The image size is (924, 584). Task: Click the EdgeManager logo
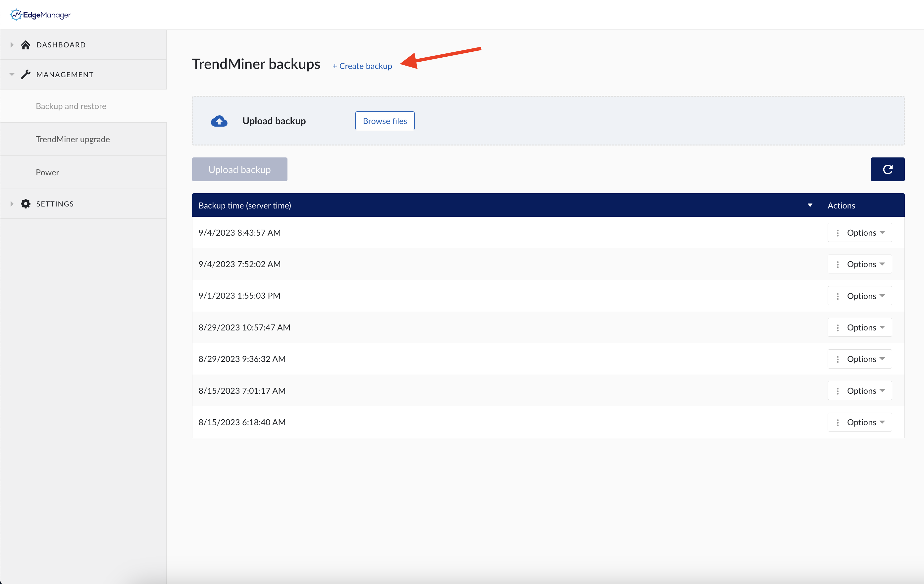click(x=40, y=15)
